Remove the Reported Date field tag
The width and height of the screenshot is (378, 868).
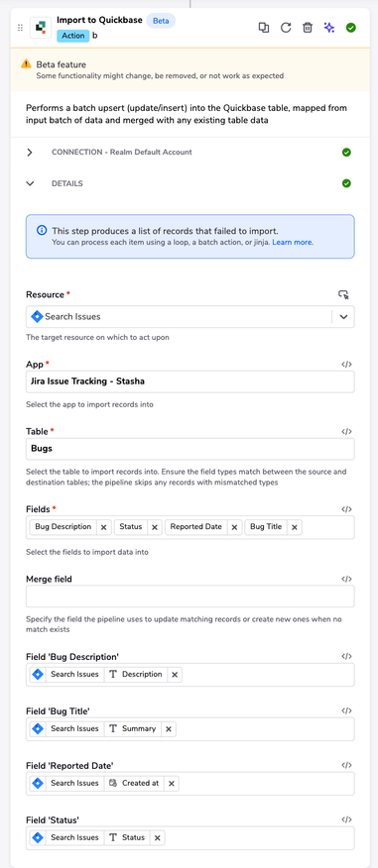[x=234, y=527]
